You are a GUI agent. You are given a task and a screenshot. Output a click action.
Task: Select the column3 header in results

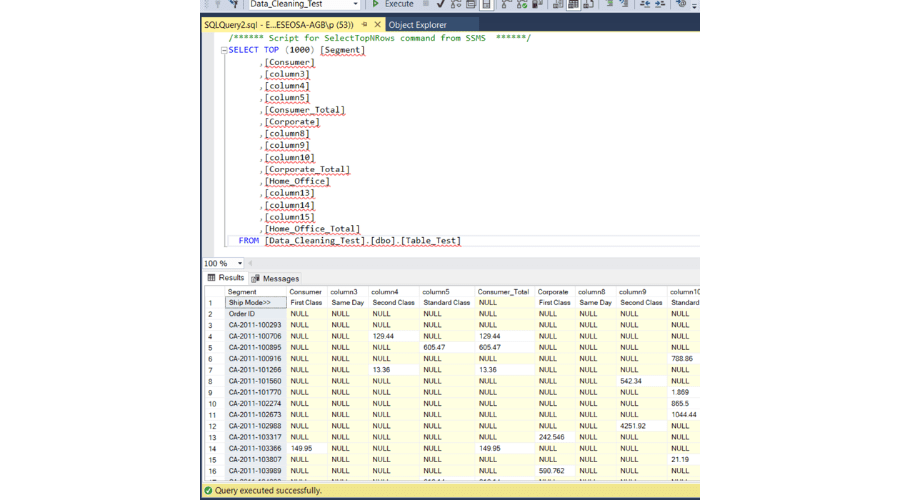tap(347, 292)
